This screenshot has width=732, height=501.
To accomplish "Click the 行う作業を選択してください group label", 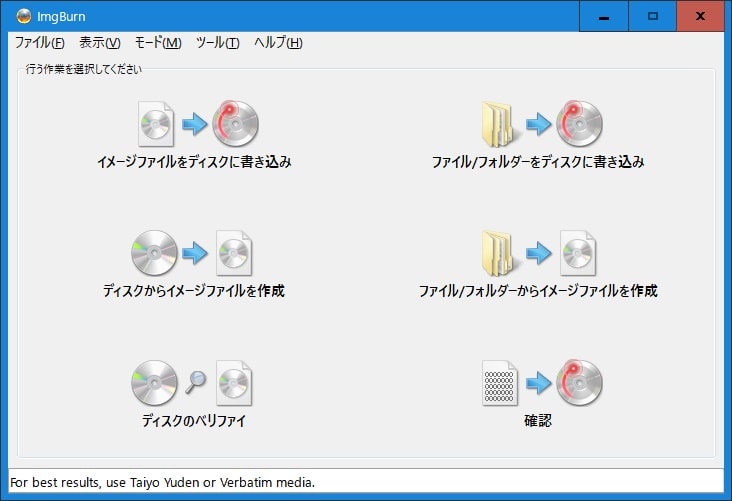I will (x=84, y=69).
